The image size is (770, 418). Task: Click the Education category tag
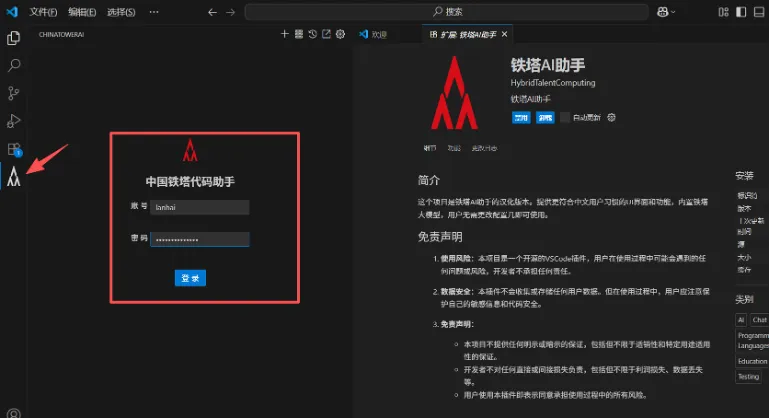click(x=752, y=361)
